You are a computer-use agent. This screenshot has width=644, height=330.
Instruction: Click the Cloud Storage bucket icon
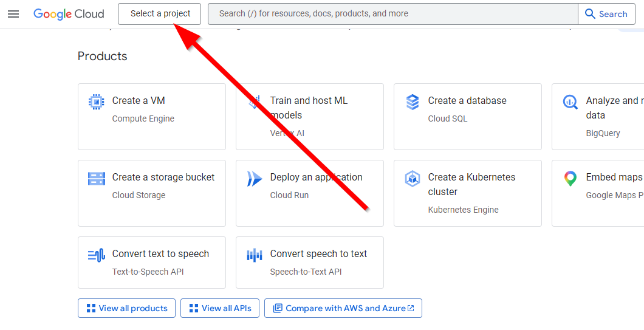[x=96, y=178]
